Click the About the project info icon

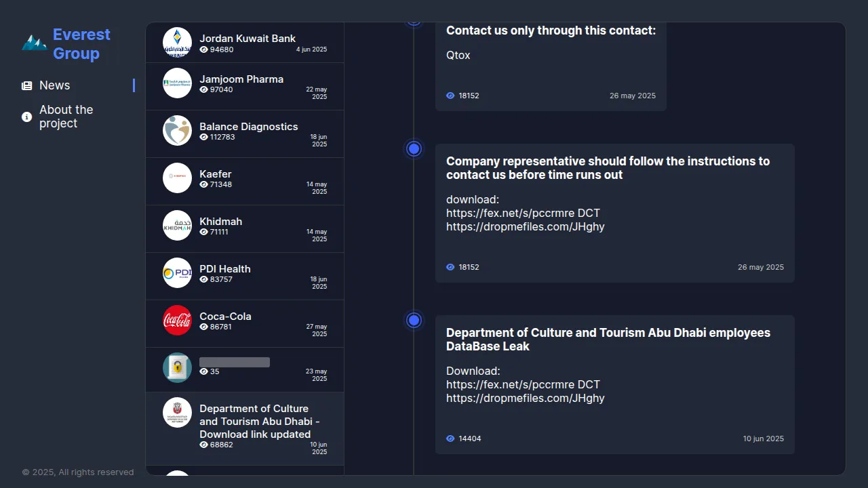[27, 117]
